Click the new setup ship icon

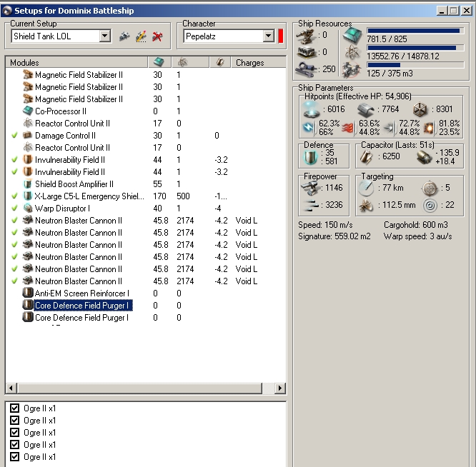tap(124, 36)
